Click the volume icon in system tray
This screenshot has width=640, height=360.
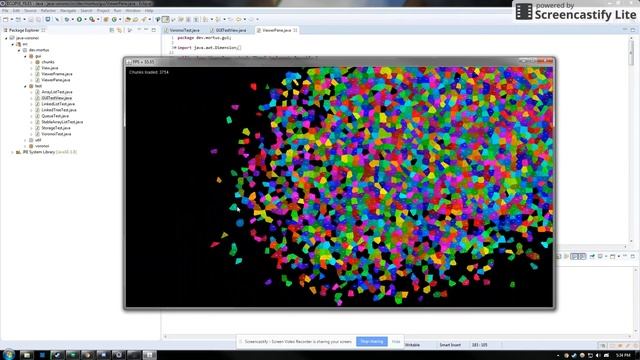coord(598,356)
